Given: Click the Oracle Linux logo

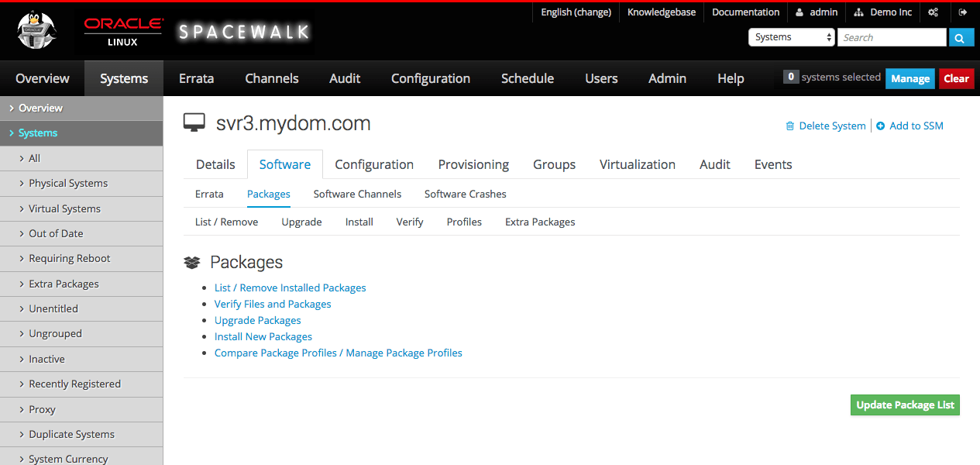Looking at the screenshot, I should click(123, 32).
